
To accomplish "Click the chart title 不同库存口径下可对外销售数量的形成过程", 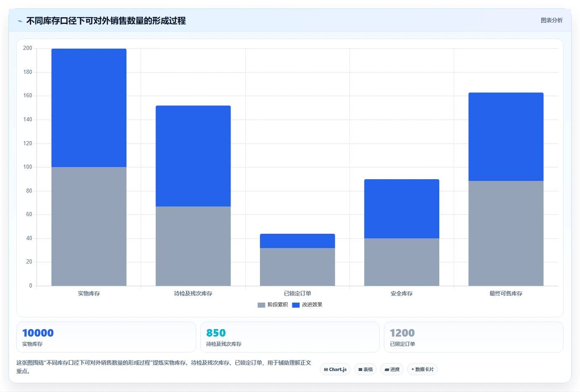I will click(106, 21).
